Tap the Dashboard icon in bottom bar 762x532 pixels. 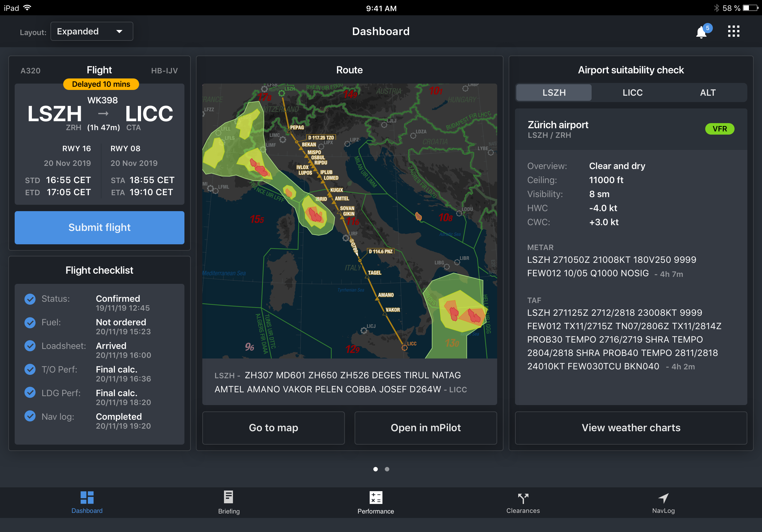click(x=87, y=498)
